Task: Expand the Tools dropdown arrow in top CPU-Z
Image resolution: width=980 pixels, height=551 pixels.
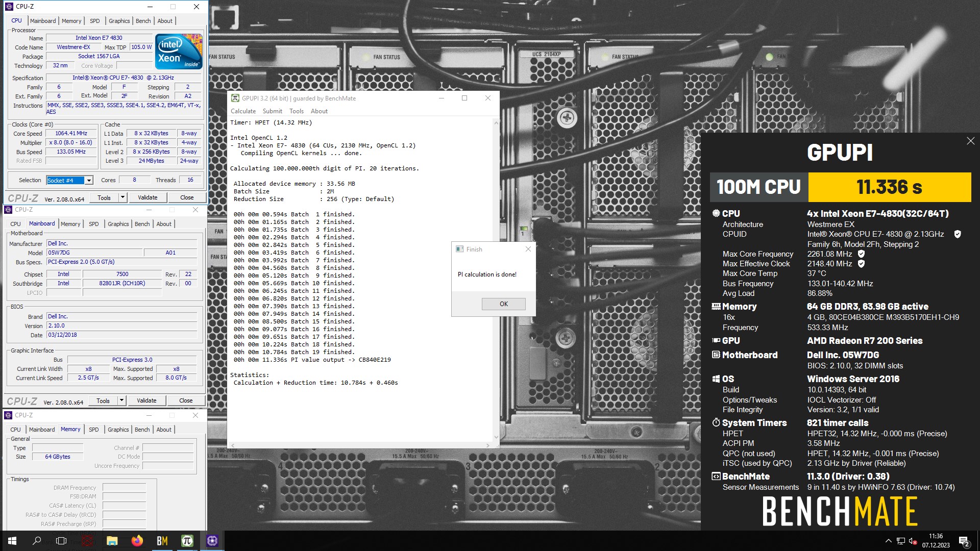Action: [x=122, y=197]
